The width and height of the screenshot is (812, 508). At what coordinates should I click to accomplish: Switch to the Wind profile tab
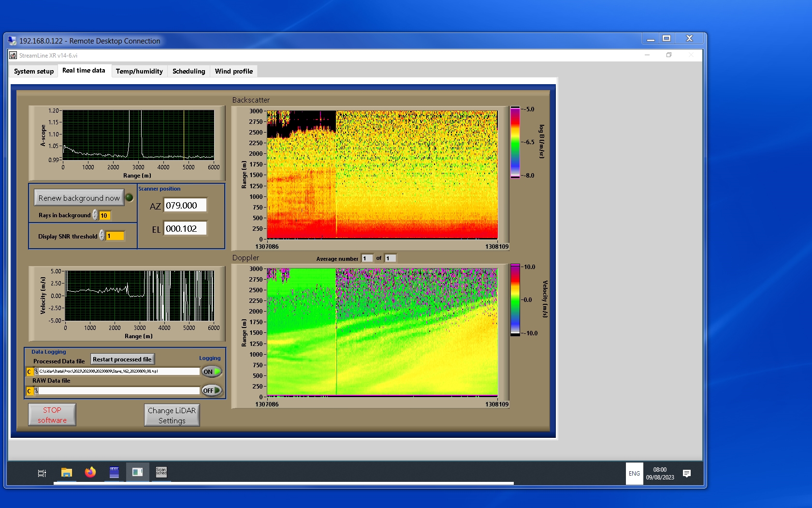tap(233, 71)
